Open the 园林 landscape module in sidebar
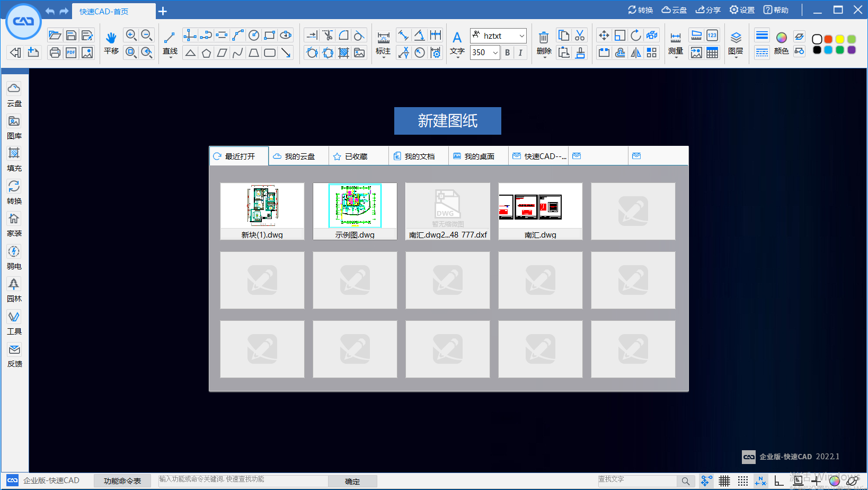Screen dimensions: 868x490 (14, 290)
